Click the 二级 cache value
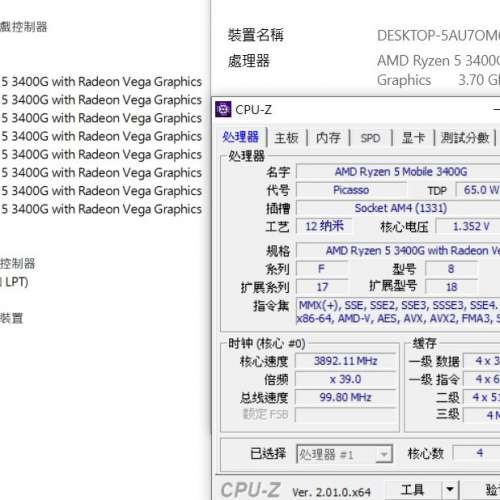This screenshot has height=500, width=500. [x=482, y=397]
